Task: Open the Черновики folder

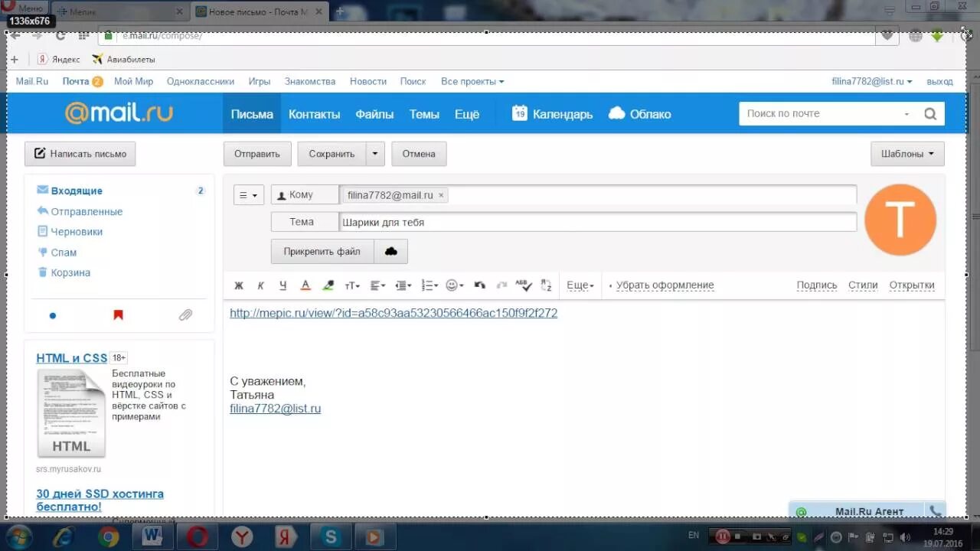Action: point(77,232)
